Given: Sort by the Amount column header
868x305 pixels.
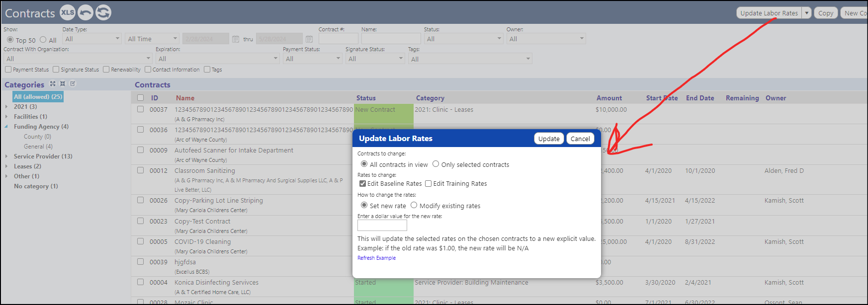Looking at the screenshot, I should 609,98.
